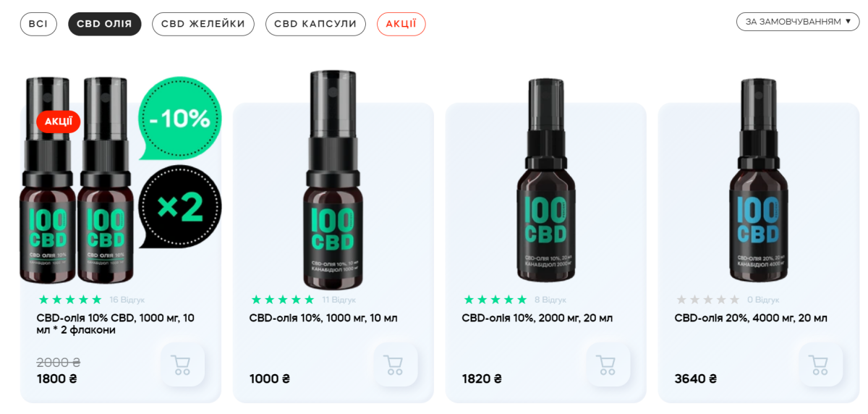The width and height of the screenshot is (868, 414).
Task: Click cart icon for CBD-олія 10%, 1000 мг
Action: (395, 365)
